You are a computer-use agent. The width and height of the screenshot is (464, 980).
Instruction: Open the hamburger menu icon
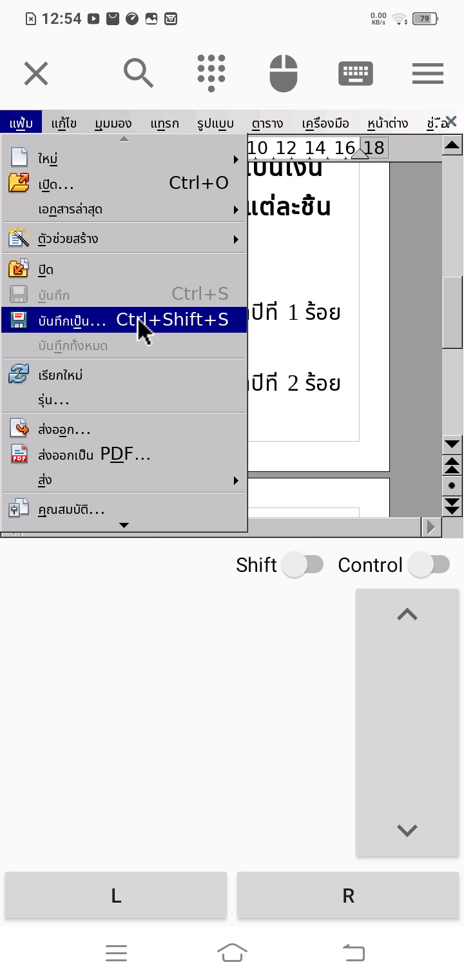point(428,73)
